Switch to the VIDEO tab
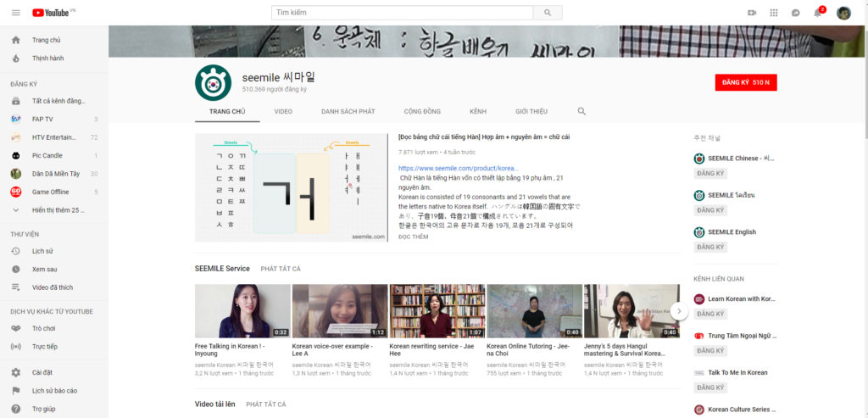 pos(283,111)
